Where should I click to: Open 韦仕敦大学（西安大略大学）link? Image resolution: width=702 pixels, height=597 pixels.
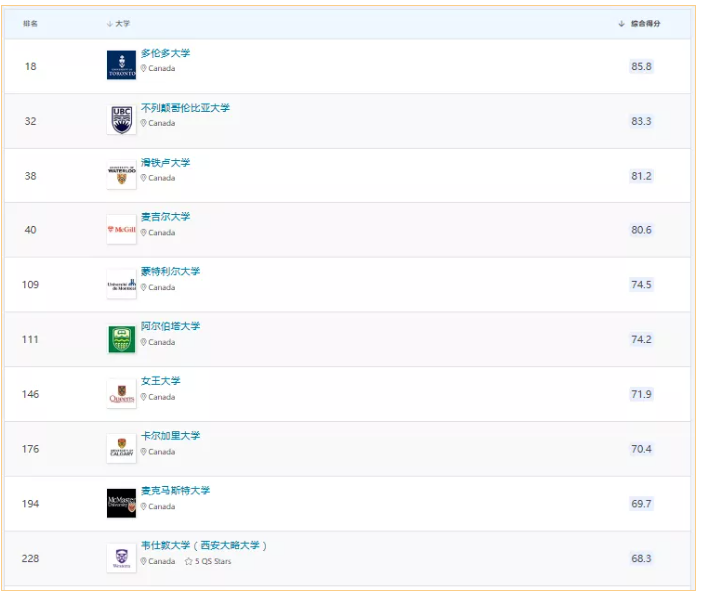[x=204, y=546]
